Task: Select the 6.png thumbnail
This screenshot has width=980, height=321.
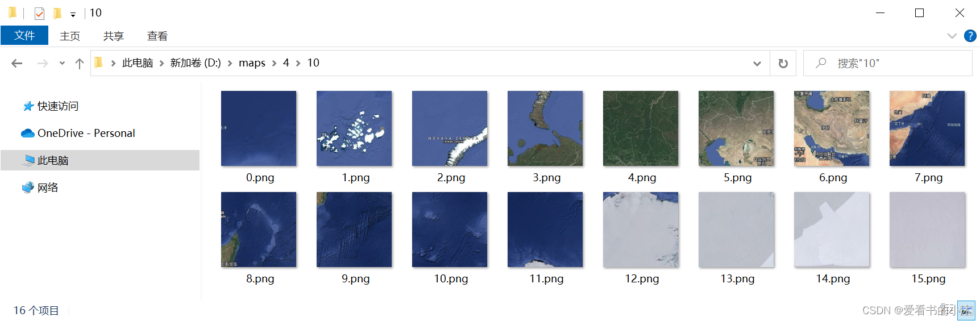Action: tap(832, 128)
